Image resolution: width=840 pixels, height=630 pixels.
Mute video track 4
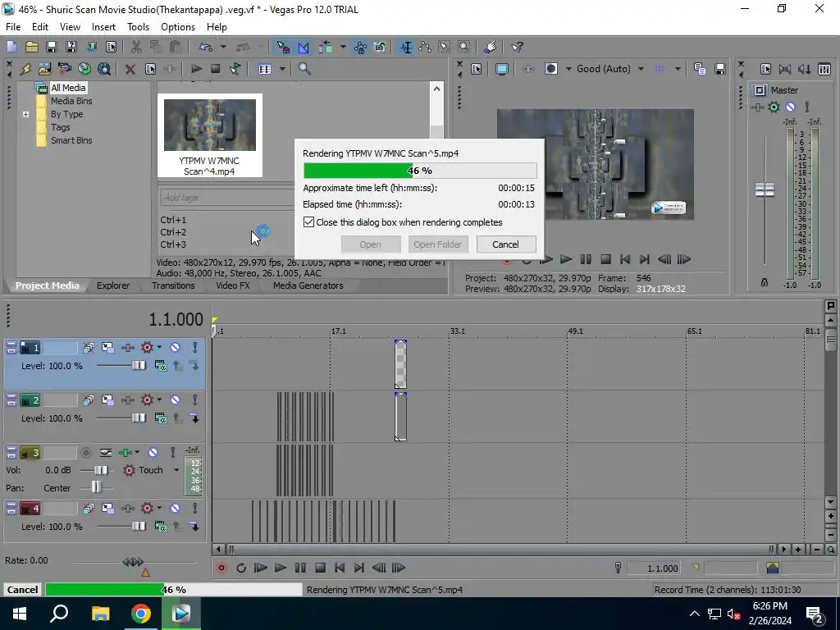click(x=176, y=509)
